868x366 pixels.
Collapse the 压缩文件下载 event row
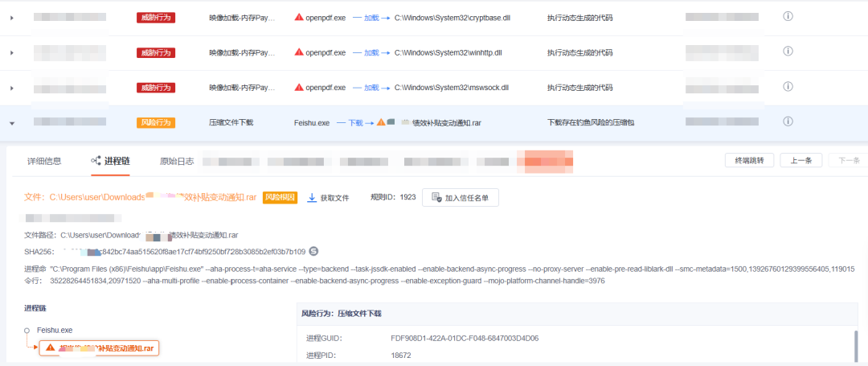pos(11,122)
